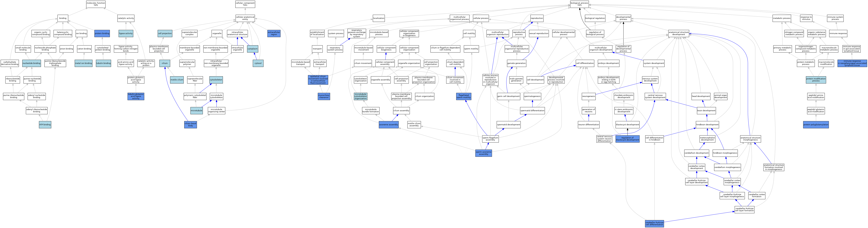Select the 'ciliary basal body' node
868x228 pixels.
[190, 125]
